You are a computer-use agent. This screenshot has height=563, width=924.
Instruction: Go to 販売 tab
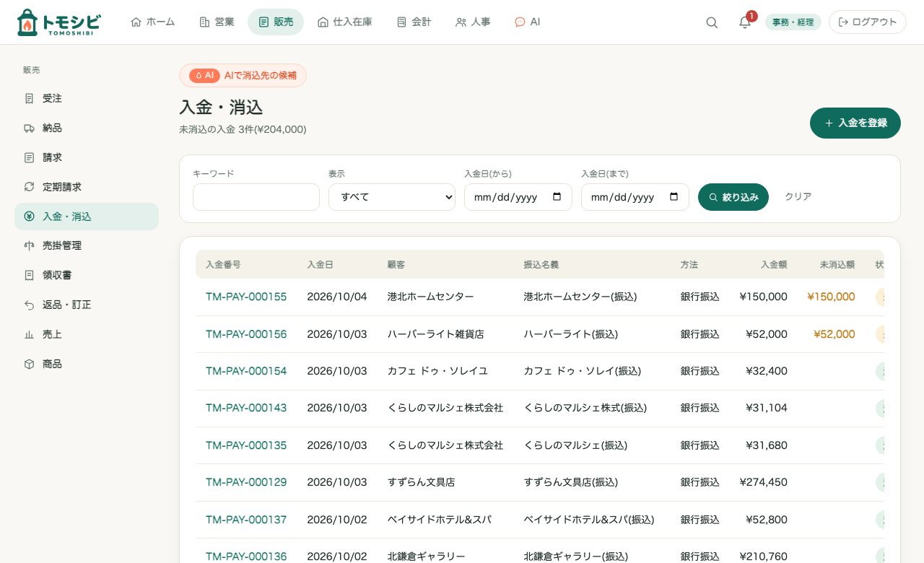276,22
